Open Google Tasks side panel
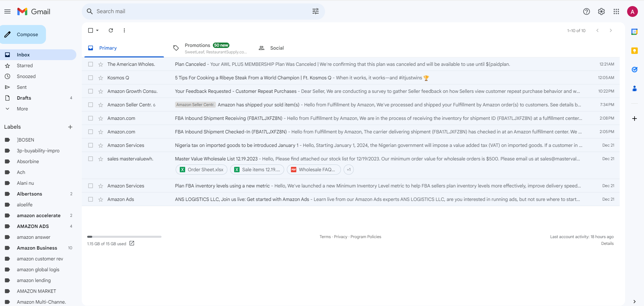The width and height of the screenshot is (644, 306). pyautogui.click(x=635, y=70)
